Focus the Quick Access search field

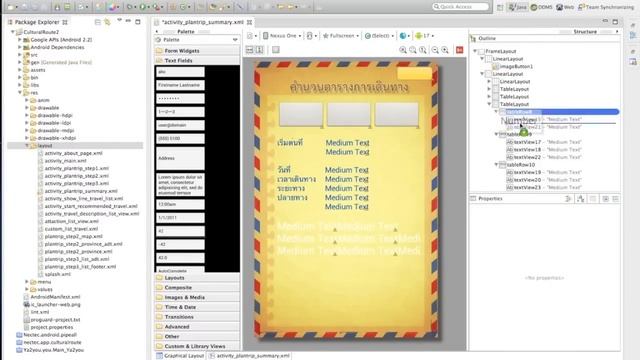(460, 7)
